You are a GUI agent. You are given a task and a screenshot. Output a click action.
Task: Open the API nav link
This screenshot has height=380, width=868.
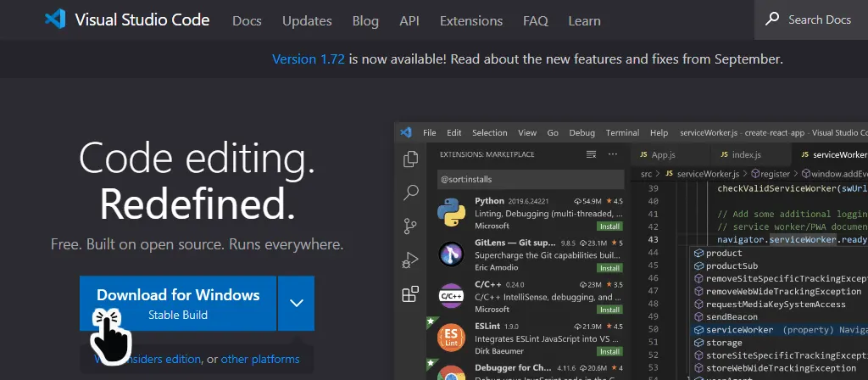409,21
